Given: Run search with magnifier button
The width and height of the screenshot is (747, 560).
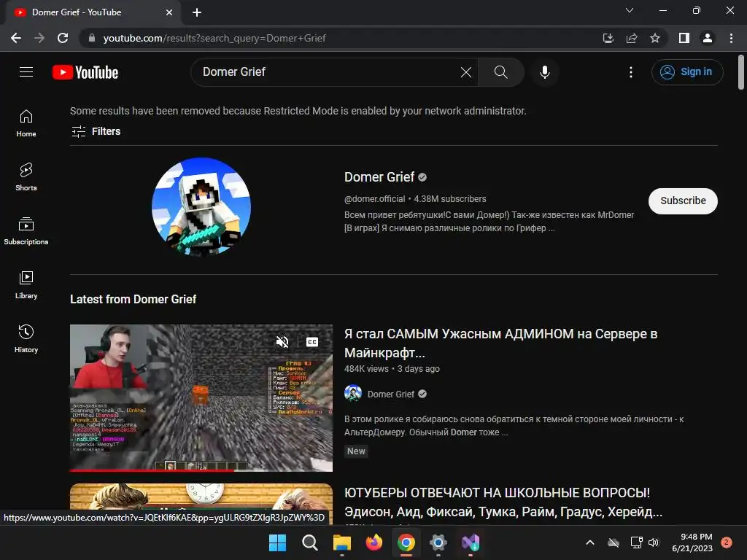Looking at the screenshot, I should click(x=500, y=72).
